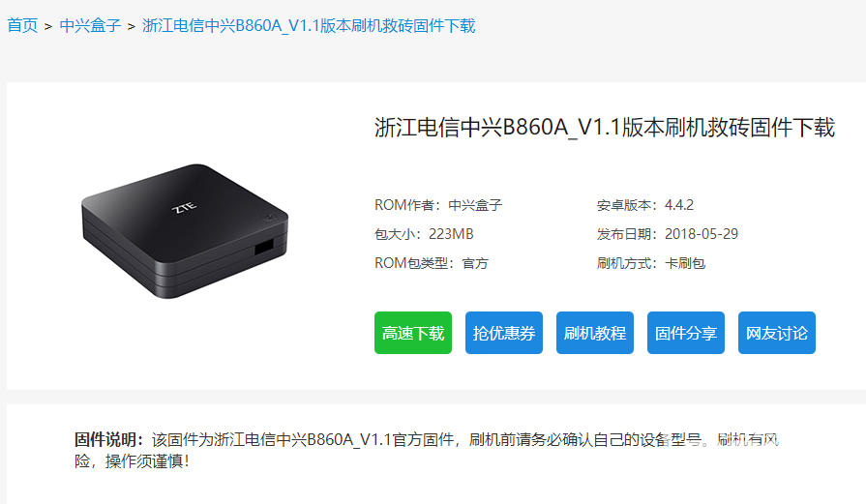The height and width of the screenshot is (504, 866).
Task: Go to 首页 via breadcrumb
Action: click(x=22, y=25)
